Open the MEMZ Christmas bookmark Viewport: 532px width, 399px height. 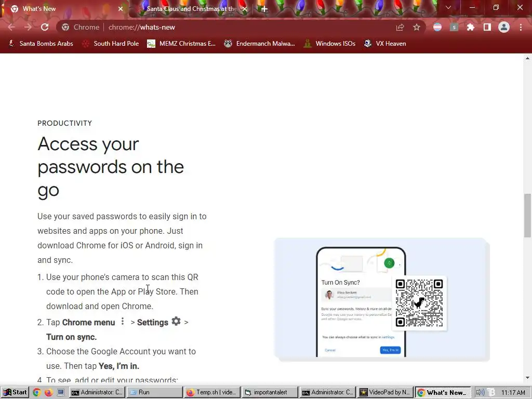(181, 44)
